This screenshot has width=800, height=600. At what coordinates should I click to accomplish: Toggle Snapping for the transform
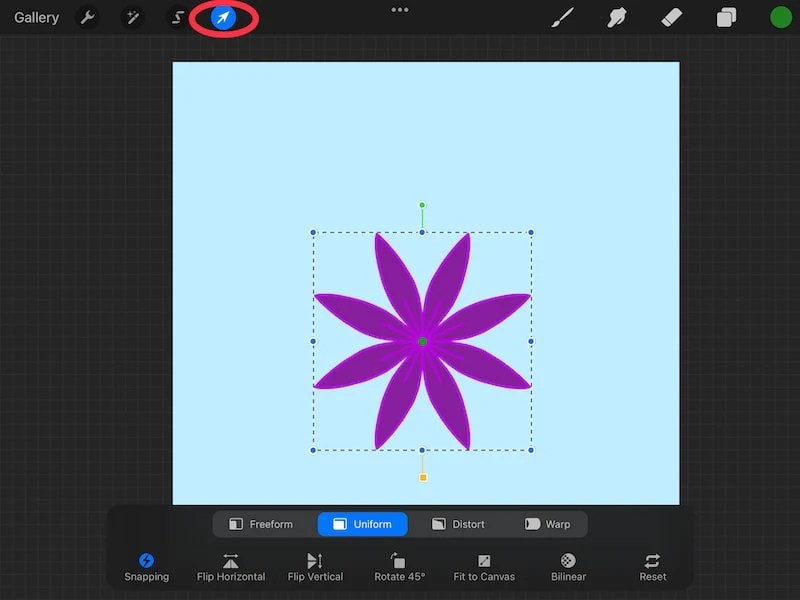tap(146, 567)
